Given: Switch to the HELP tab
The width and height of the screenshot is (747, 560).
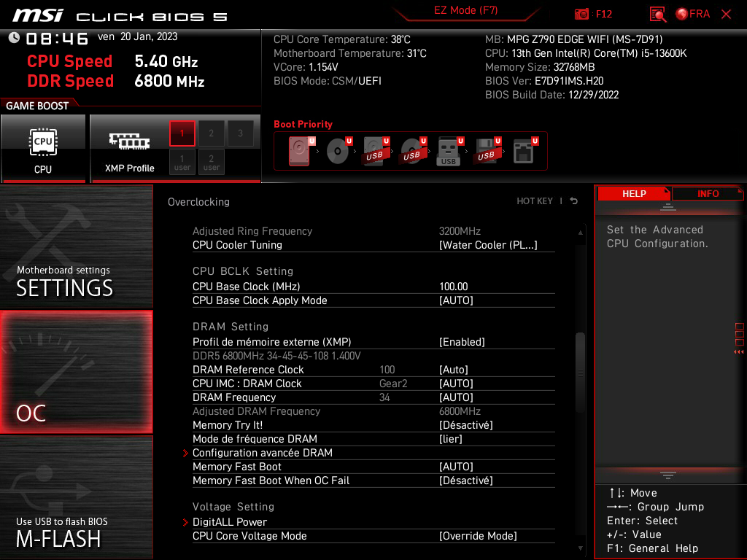Looking at the screenshot, I should pyautogui.click(x=634, y=194).
